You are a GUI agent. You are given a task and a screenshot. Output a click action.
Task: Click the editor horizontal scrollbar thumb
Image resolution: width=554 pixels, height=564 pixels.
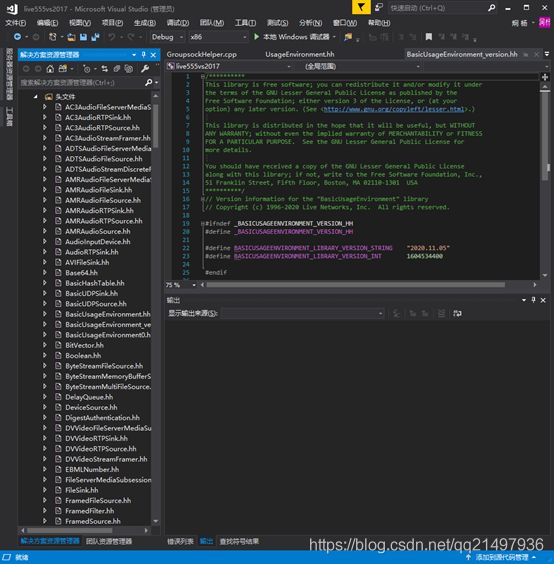355,285
